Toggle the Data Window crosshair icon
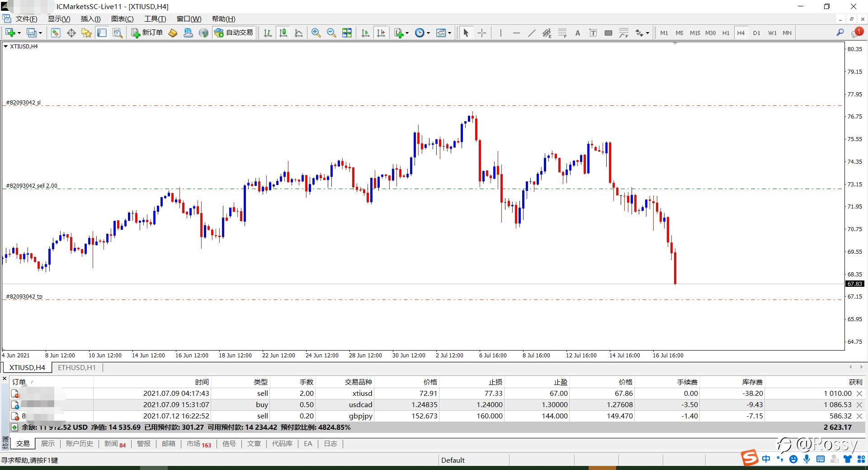Screen dimensions: 868x470 pyautogui.click(x=71, y=33)
